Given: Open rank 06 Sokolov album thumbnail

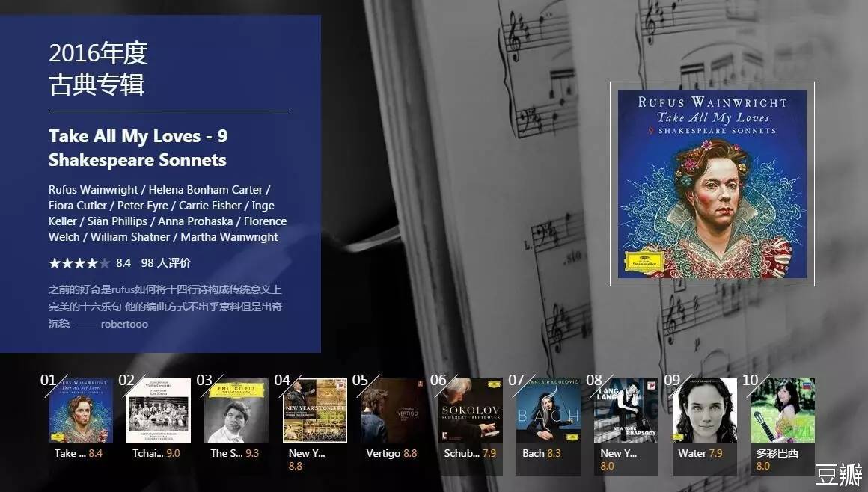Looking at the screenshot, I should tap(471, 410).
